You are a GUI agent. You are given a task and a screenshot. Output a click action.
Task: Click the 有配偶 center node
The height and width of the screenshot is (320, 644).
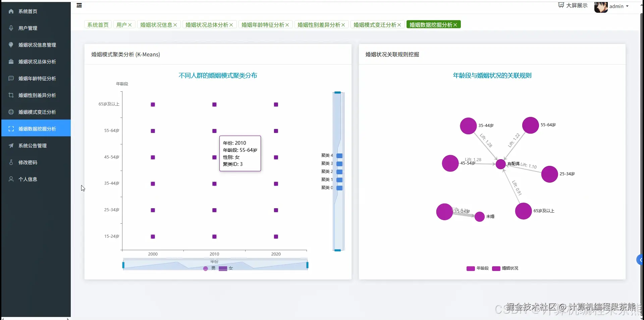click(x=500, y=164)
